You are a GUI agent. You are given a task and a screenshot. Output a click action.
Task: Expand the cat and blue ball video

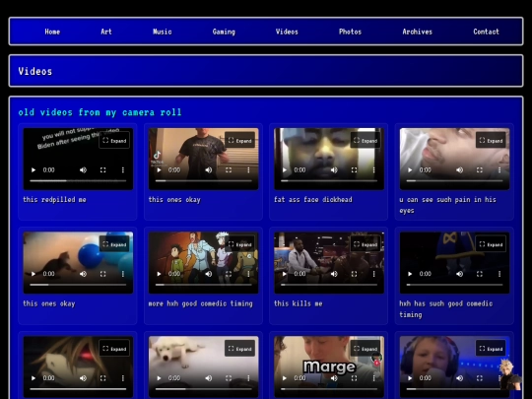pyautogui.click(x=114, y=244)
